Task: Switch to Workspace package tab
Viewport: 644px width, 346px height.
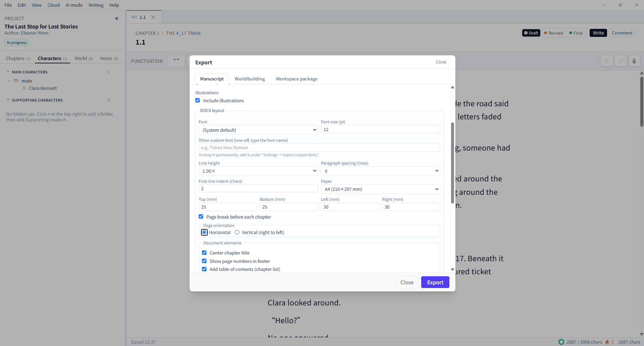Action: [297, 79]
